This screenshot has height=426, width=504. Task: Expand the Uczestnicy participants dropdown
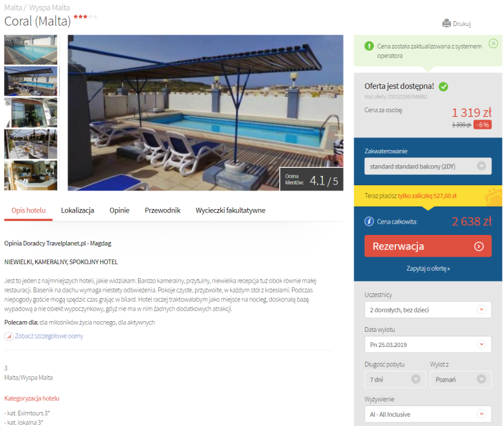[x=428, y=310]
